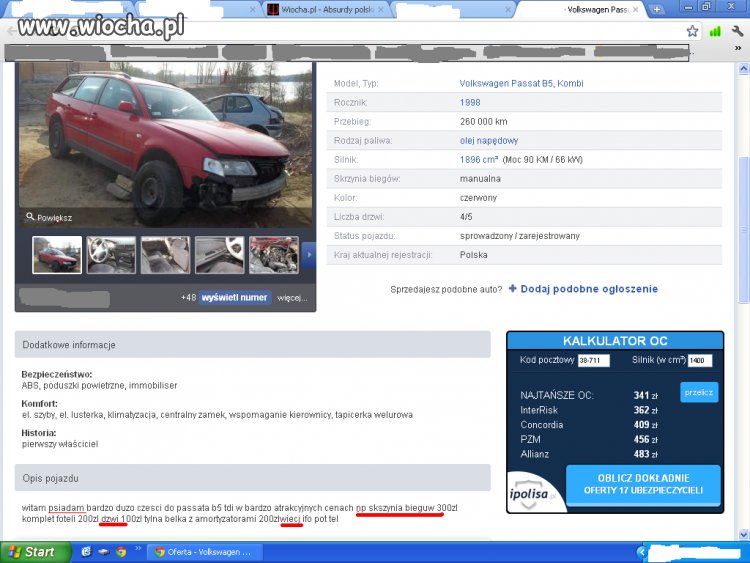Select Oferta - Volkswagen taskbar button
Screen dimensions: 750x563
(x=205, y=552)
